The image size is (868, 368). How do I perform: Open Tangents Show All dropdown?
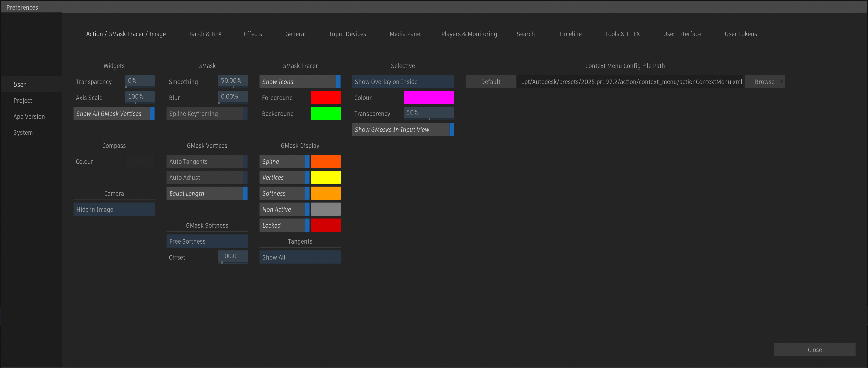coord(300,257)
